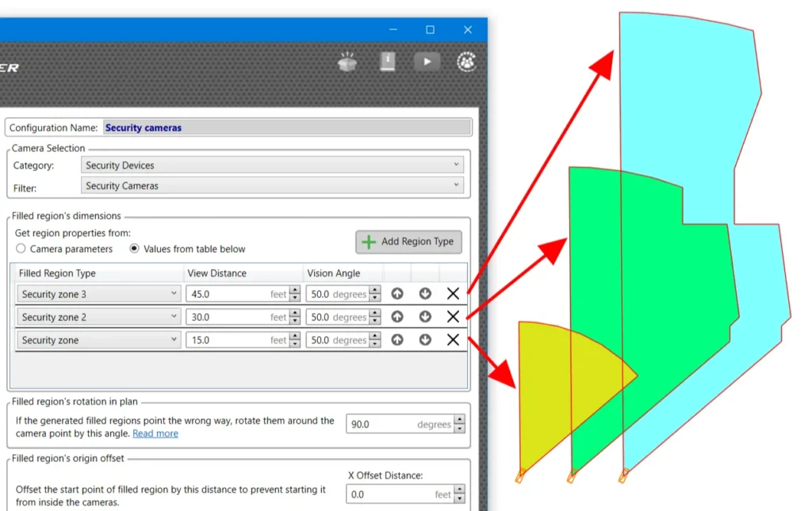Click the video tutorial play icon

coord(427,62)
